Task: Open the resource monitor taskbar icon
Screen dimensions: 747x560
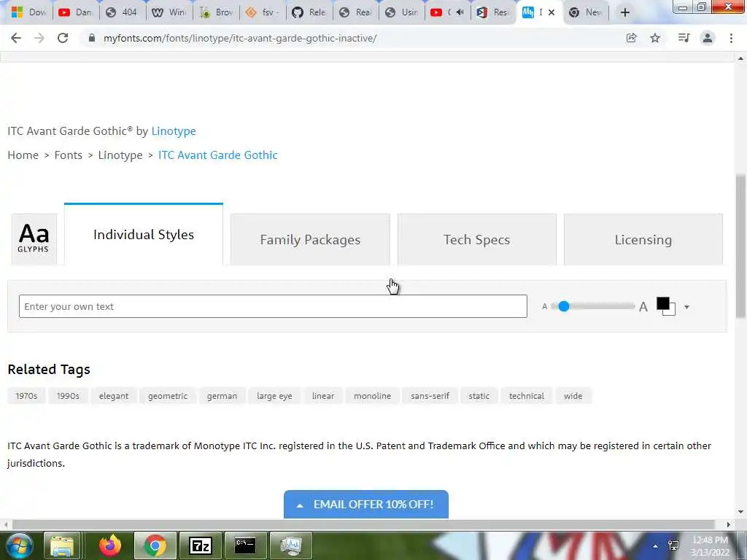Action: coord(290,545)
